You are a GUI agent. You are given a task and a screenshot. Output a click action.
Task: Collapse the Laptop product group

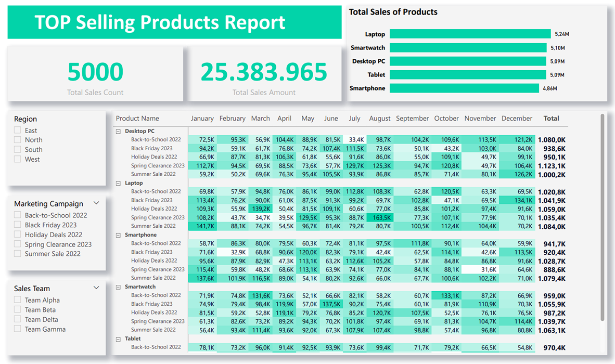[118, 182]
